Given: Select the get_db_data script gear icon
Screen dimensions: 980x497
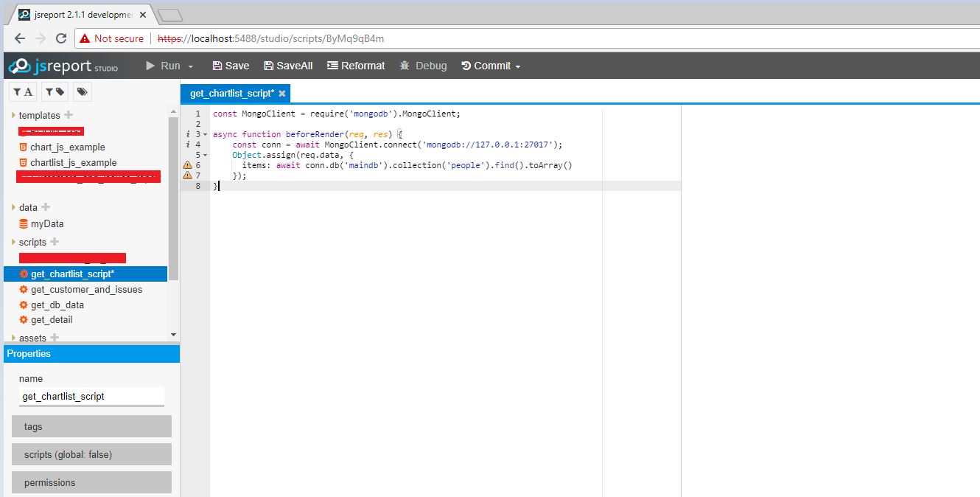Looking at the screenshot, I should (24, 305).
